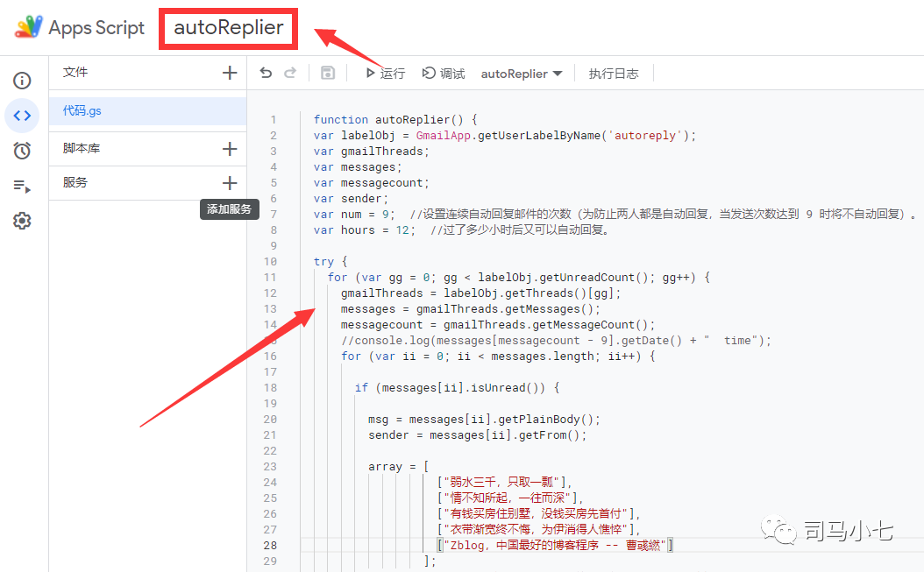Click the 'if (messages[ii].isUnread())' line

[x=457, y=388]
